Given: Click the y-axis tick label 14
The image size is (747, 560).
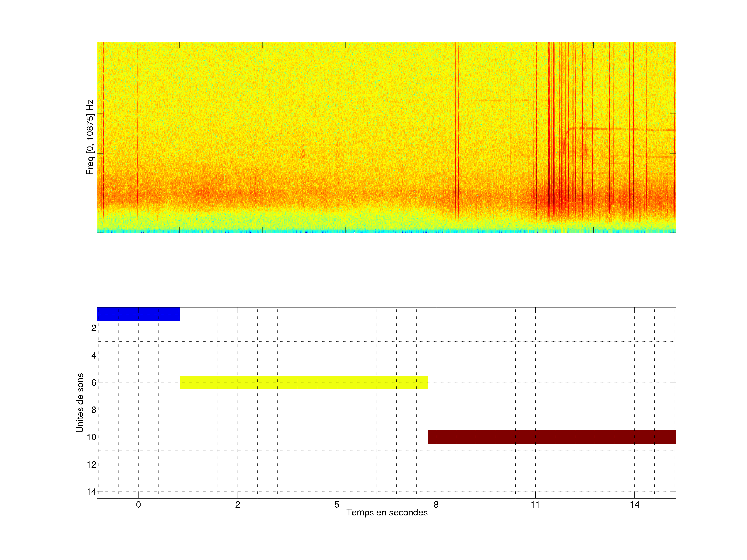Looking at the screenshot, I should click(x=92, y=492).
